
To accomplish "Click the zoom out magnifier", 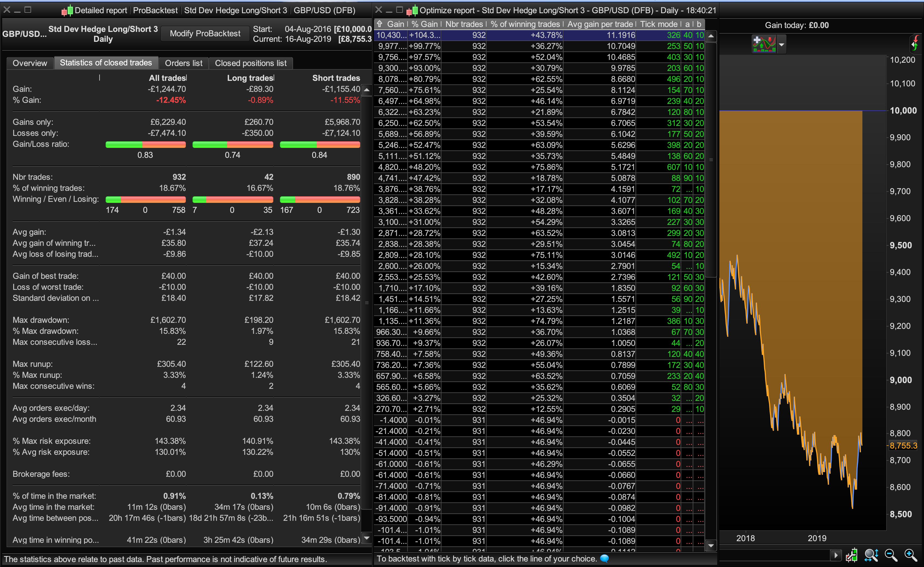I will [891, 555].
